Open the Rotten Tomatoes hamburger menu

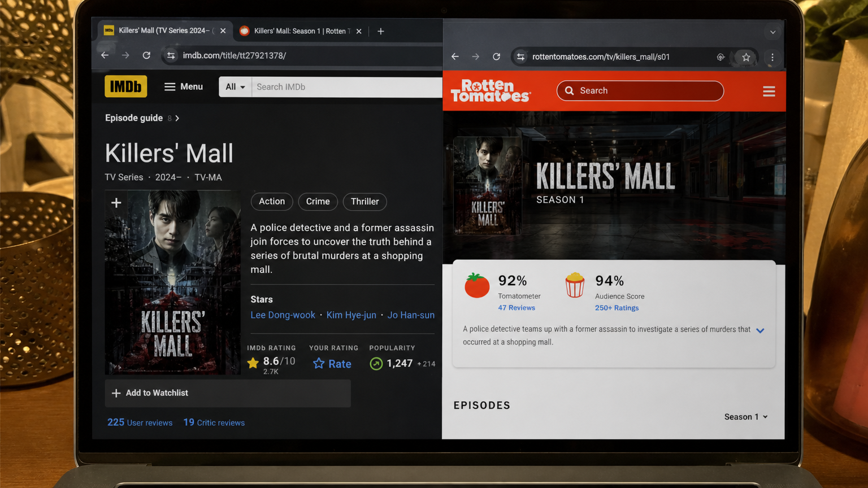click(769, 91)
